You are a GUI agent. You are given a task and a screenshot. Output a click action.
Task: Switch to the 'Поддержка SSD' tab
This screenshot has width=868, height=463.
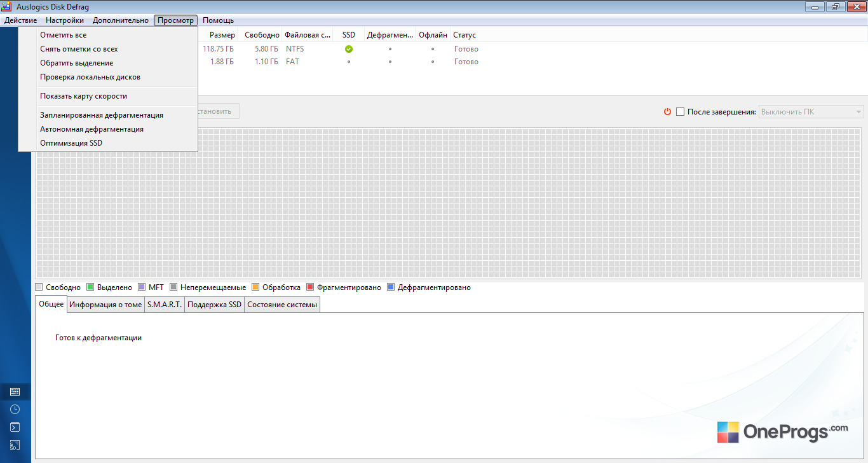(x=215, y=305)
